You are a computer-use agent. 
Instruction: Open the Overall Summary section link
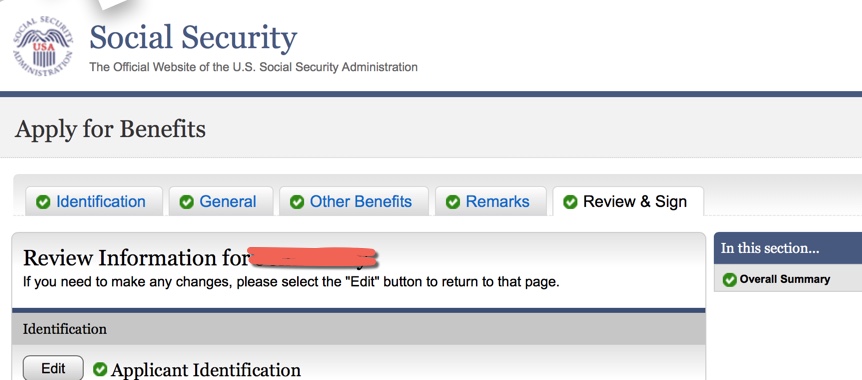tap(784, 279)
